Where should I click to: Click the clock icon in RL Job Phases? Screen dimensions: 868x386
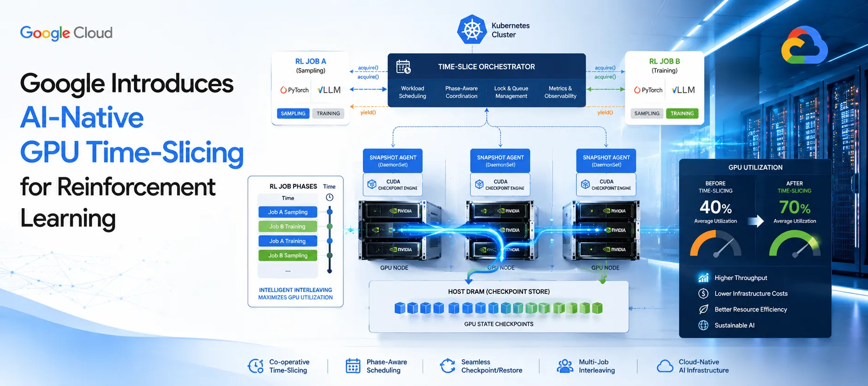(x=329, y=198)
